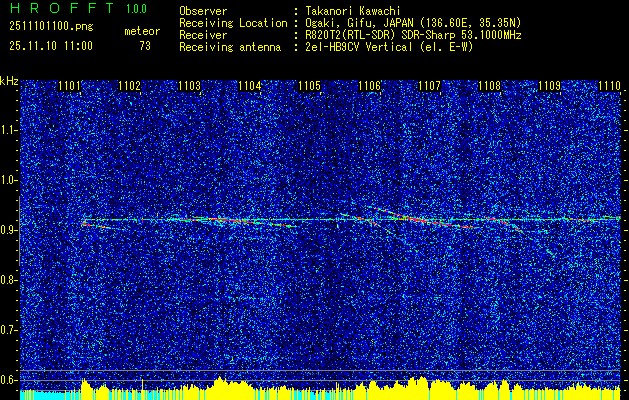Click the Ogaki, Gifu, JAPAN location value

tap(413, 23)
